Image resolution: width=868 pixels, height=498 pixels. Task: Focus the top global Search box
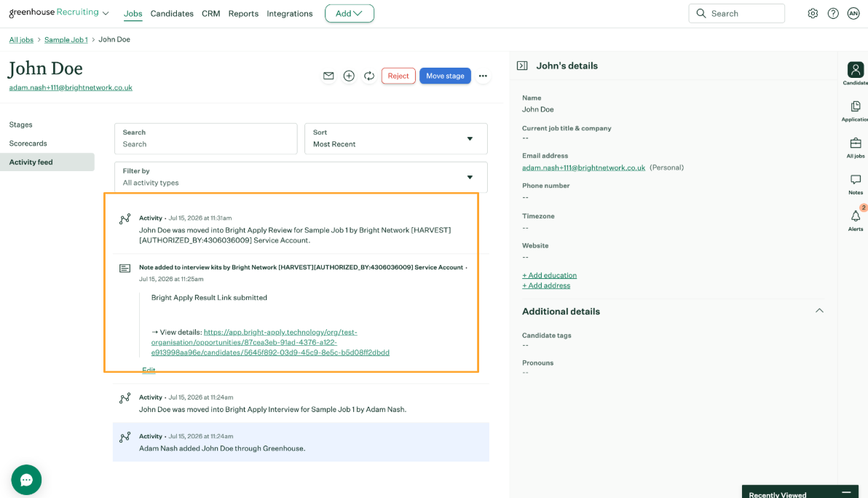click(x=736, y=13)
